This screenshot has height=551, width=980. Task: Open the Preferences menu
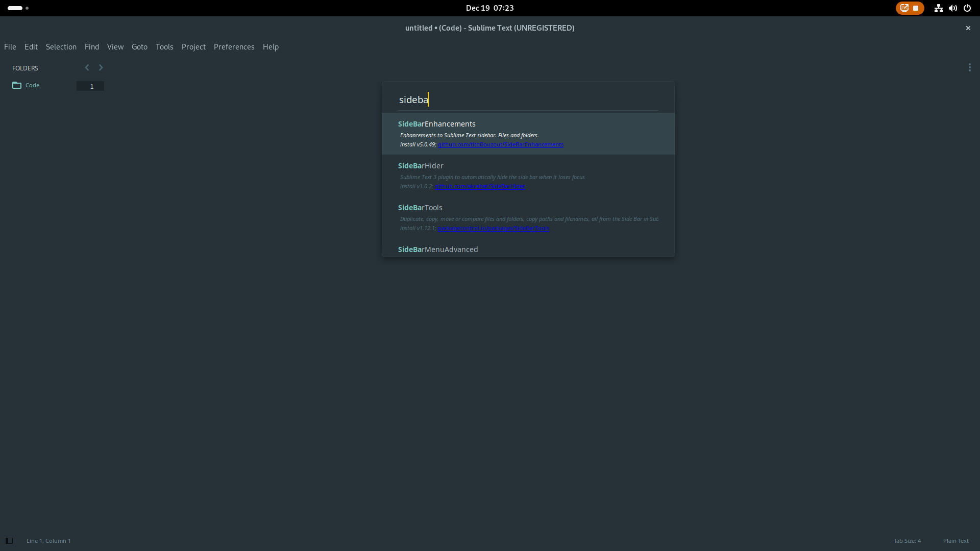point(234,46)
